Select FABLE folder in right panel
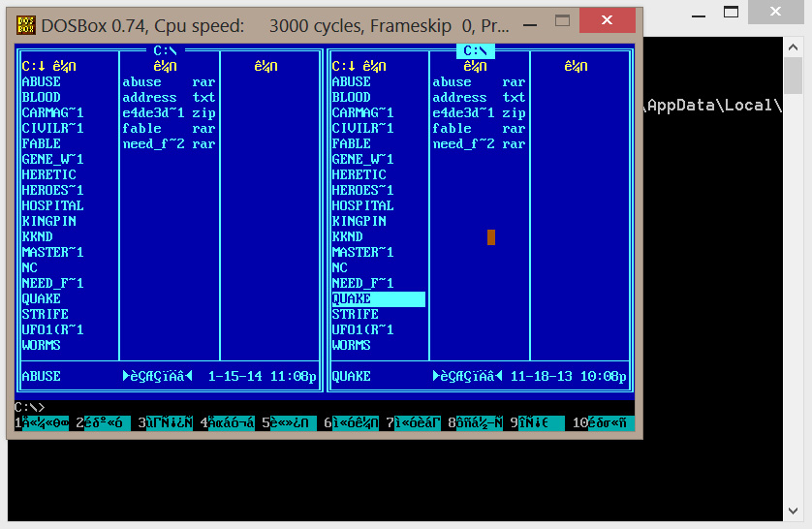This screenshot has width=812, height=529. click(352, 144)
